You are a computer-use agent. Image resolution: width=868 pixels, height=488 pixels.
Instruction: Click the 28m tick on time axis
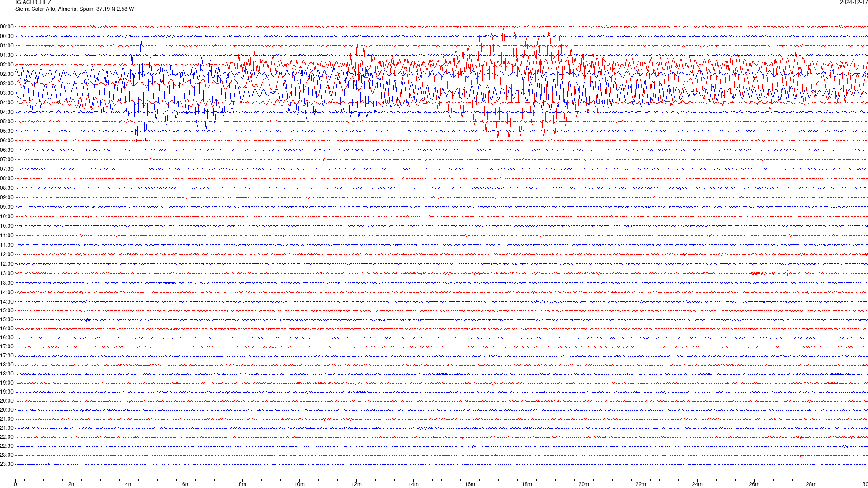pyautogui.click(x=811, y=484)
